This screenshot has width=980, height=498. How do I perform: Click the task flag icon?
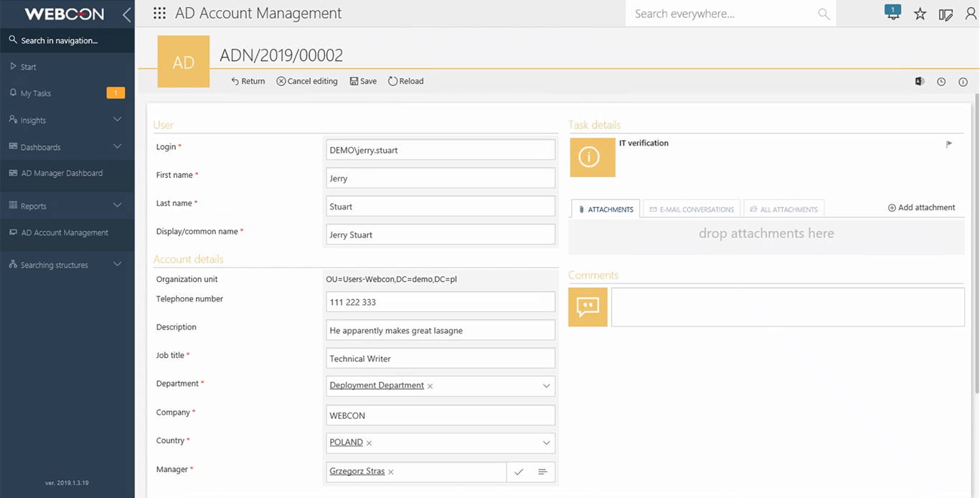[949, 144]
